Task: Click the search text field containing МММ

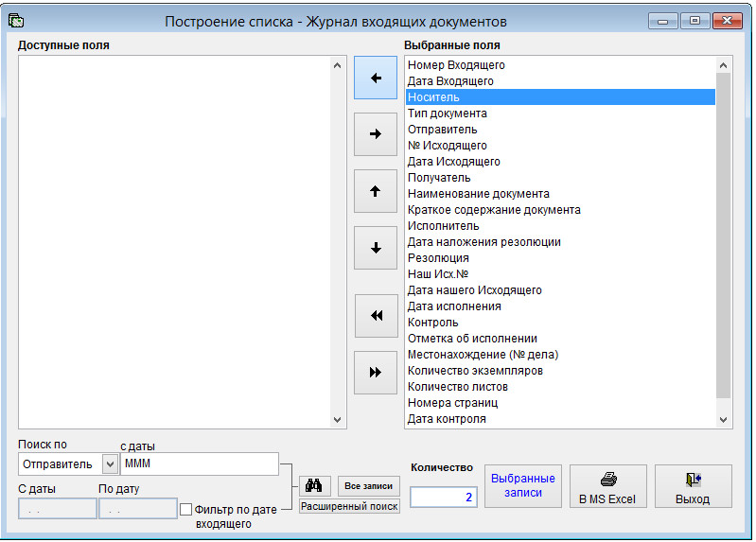Action: [x=200, y=463]
